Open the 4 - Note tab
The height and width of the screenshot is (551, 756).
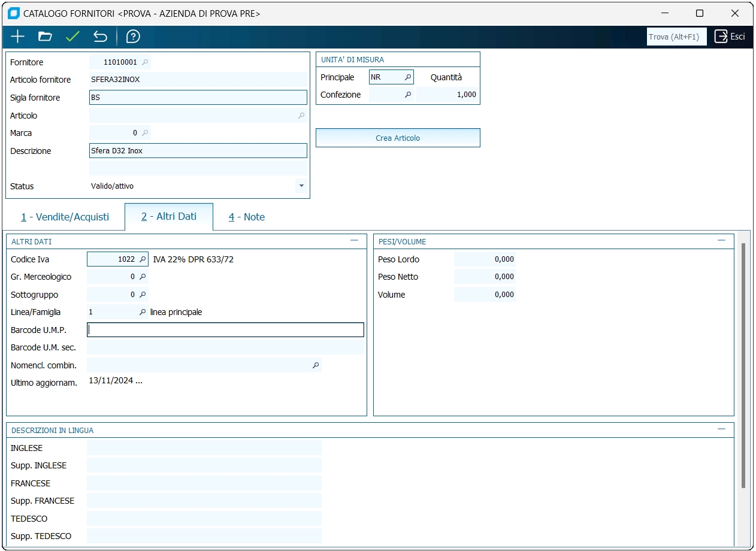246,217
